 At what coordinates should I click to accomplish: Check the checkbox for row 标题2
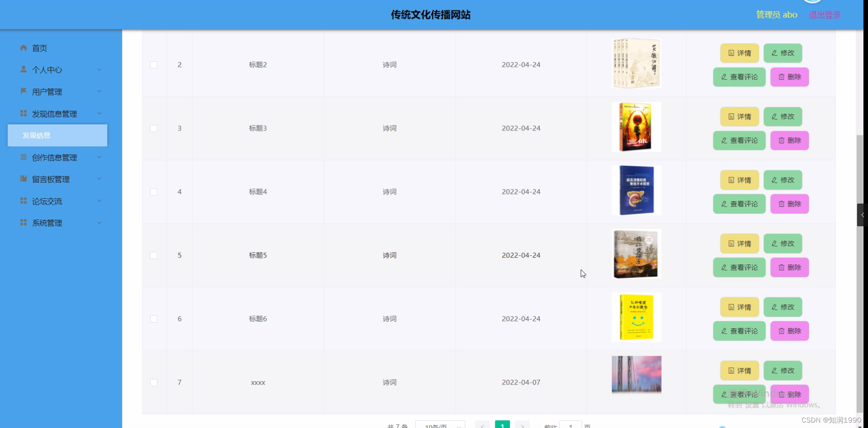154,65
